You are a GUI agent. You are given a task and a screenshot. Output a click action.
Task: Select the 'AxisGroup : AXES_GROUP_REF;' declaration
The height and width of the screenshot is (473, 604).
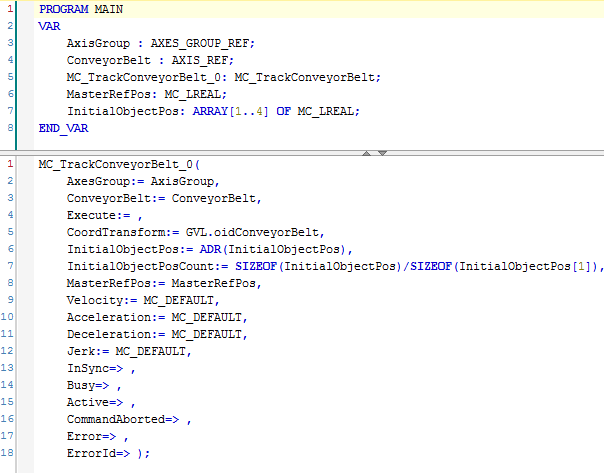click(161, 43)
